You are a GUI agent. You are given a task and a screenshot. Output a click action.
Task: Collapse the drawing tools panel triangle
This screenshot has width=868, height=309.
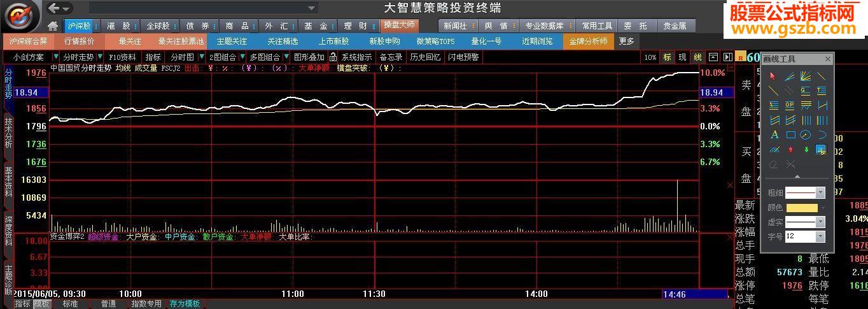pyautogui.click(x=797, y=176)
